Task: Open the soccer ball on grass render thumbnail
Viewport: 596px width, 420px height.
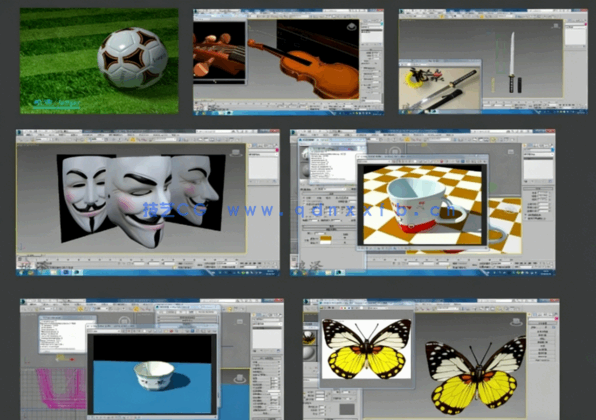Action: (99, 61)
